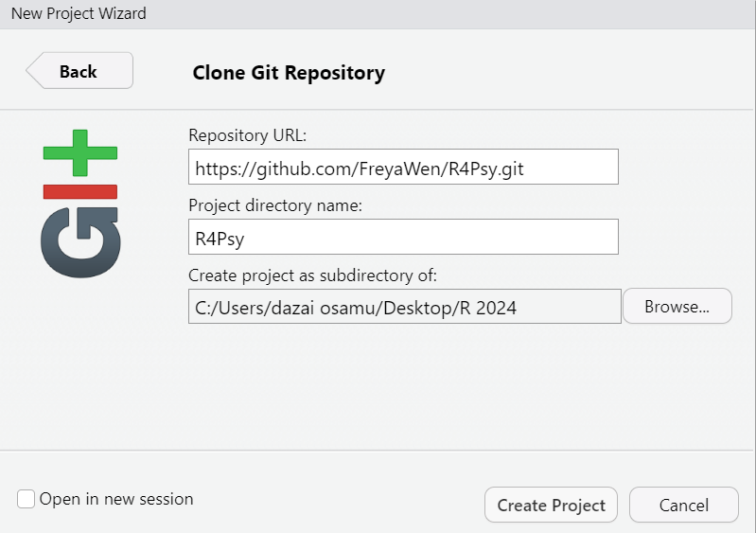This screenshot has width=756, height=533.
Task: Focus the Project directory name field
Action: (x=403, y=238)
